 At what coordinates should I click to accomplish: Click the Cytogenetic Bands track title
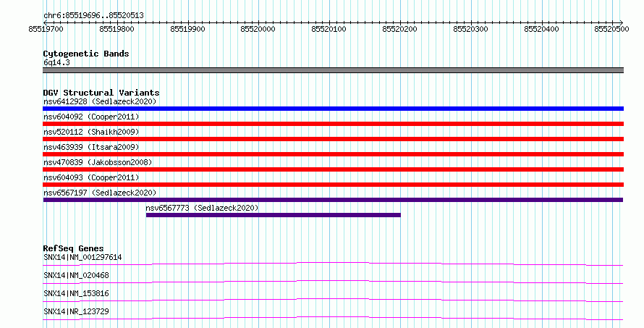point(86,54)
